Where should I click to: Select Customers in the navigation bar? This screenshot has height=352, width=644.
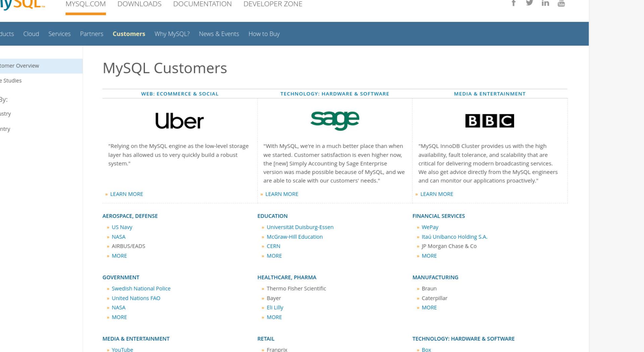(129, 34)
